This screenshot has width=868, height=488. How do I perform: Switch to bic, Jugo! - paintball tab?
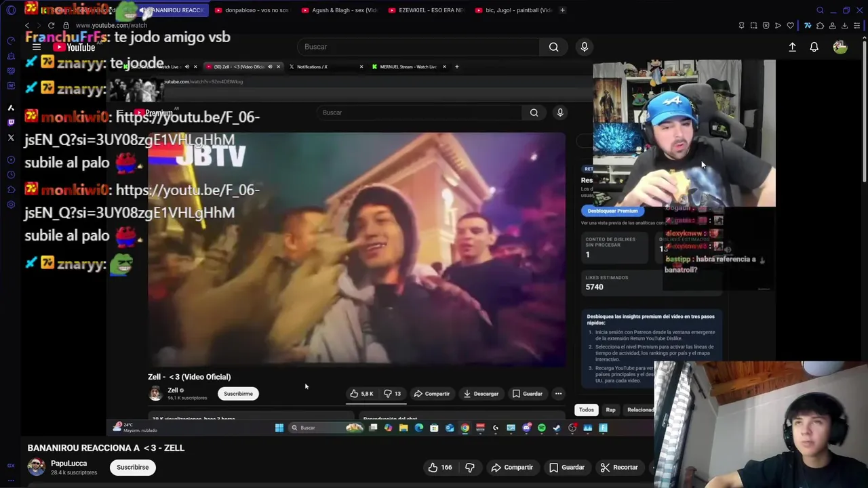pyautogui.click(x=513, y=10)
